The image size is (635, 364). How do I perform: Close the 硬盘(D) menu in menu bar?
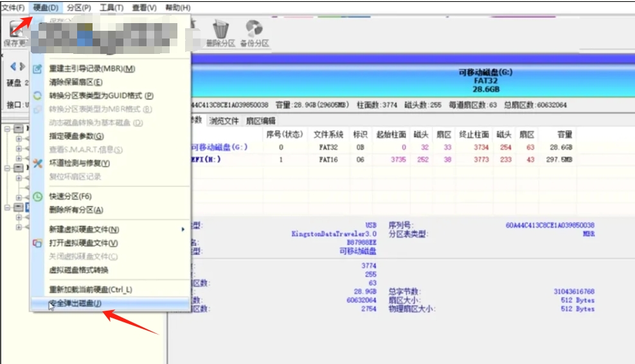coord(46,7)
